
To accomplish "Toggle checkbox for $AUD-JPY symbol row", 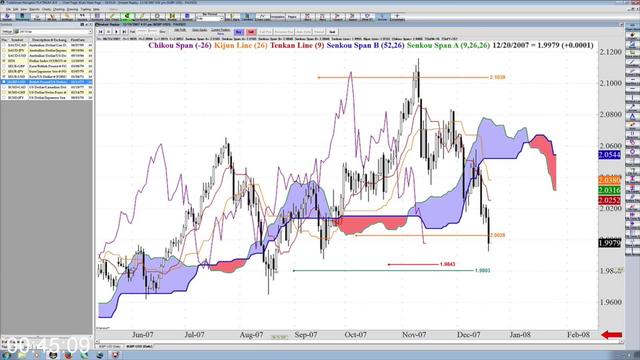I will tap(4, 50).
